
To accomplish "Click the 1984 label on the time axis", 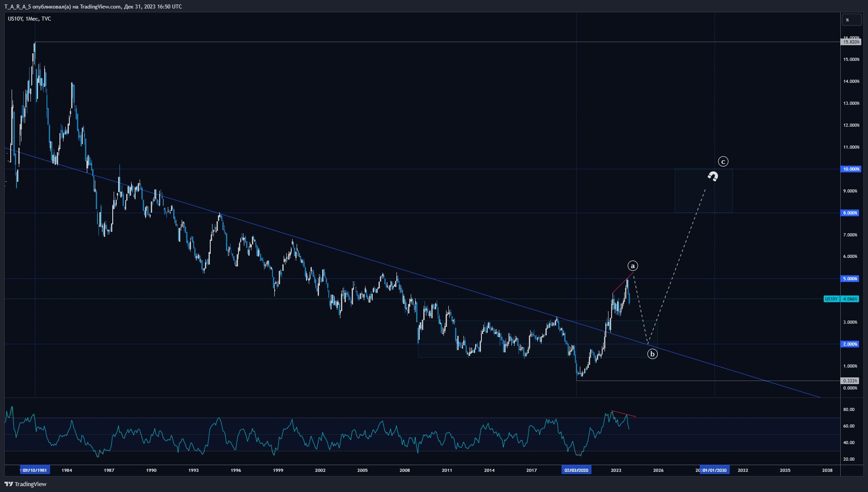I will tap(67, 470).
